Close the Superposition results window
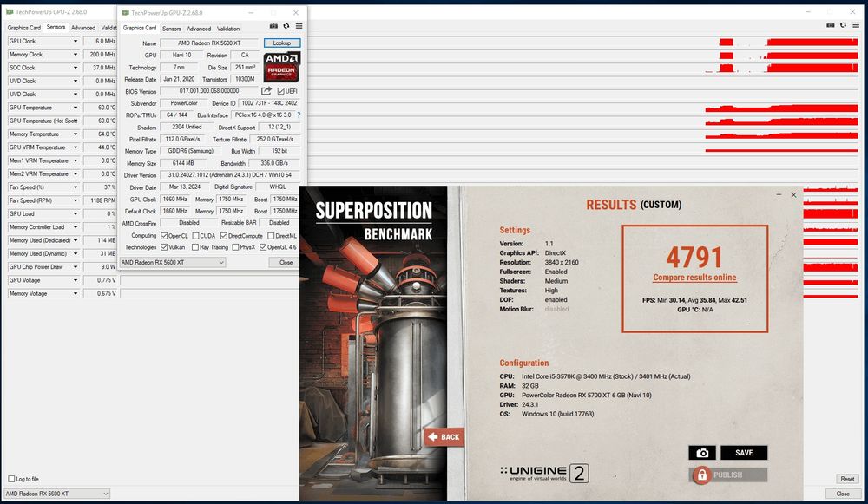Image resolution: width=868 pixels, height=504 pixels. pos(793,194)
